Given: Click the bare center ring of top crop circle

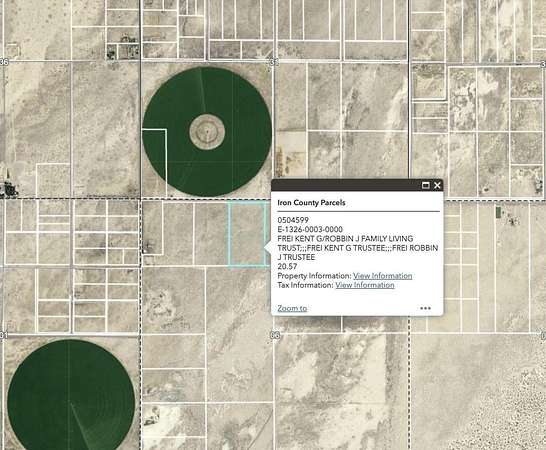Looking at the screenshot, I should click(207, 132).
